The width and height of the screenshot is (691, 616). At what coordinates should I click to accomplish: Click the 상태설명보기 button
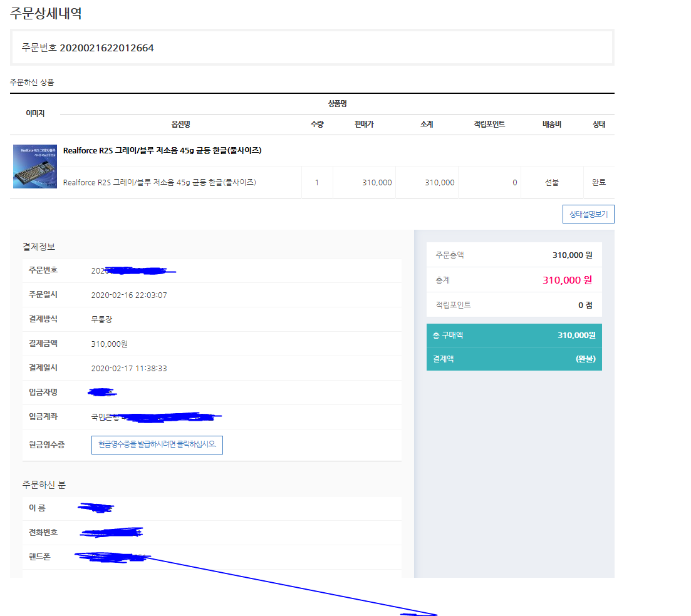click(x=588, y=214)
